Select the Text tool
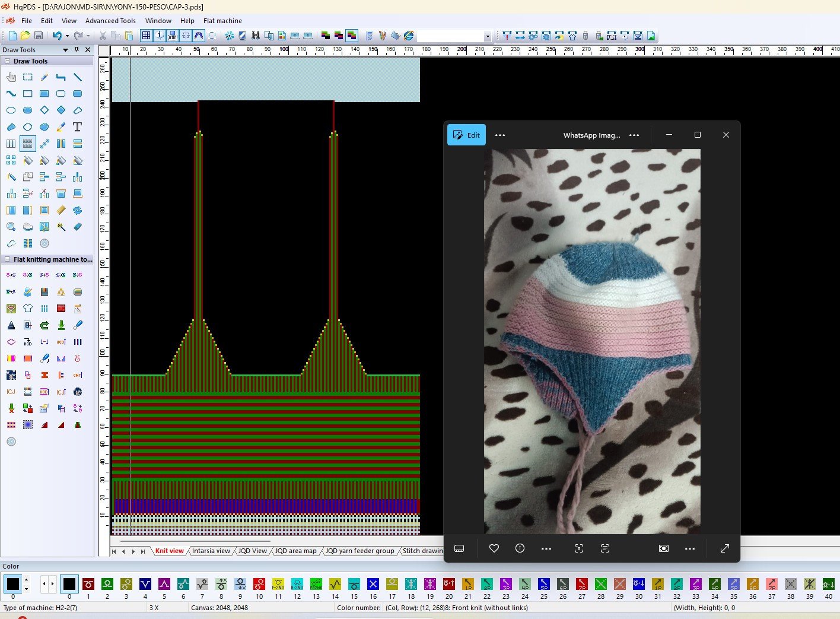 coord(77,127)
